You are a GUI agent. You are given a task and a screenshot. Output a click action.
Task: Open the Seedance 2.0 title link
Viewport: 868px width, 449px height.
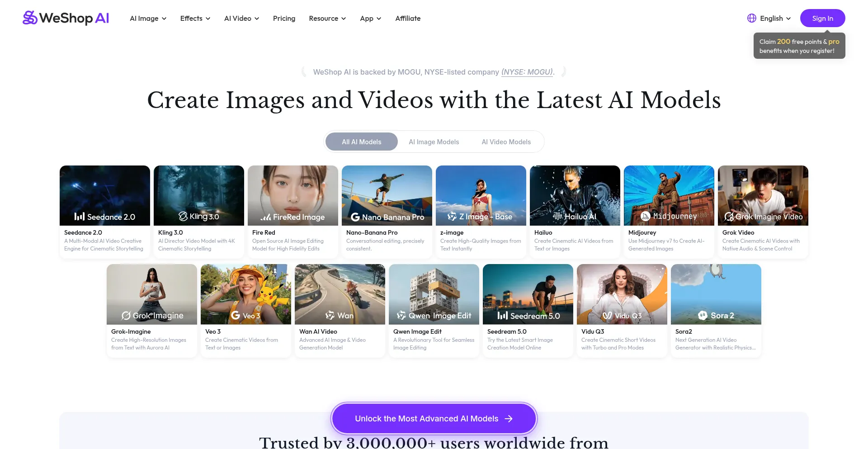click(x=83, y=232)
